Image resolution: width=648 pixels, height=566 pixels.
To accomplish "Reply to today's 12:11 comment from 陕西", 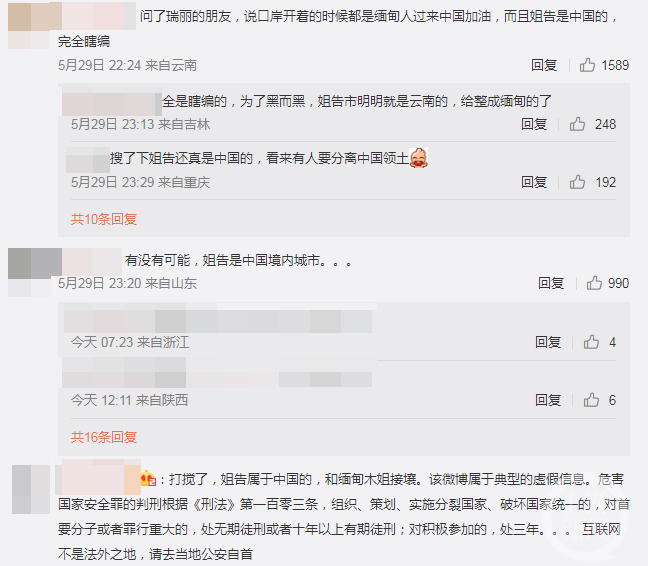I will point(548,400).
